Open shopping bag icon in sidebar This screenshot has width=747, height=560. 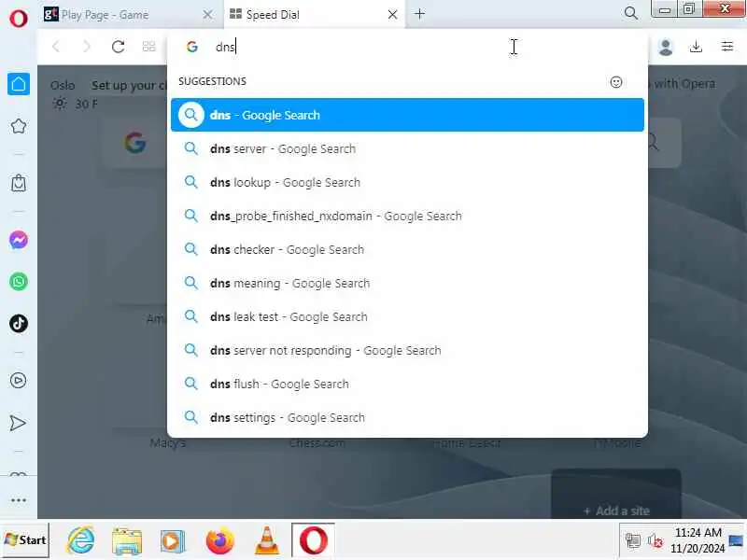tap(19, 183)
